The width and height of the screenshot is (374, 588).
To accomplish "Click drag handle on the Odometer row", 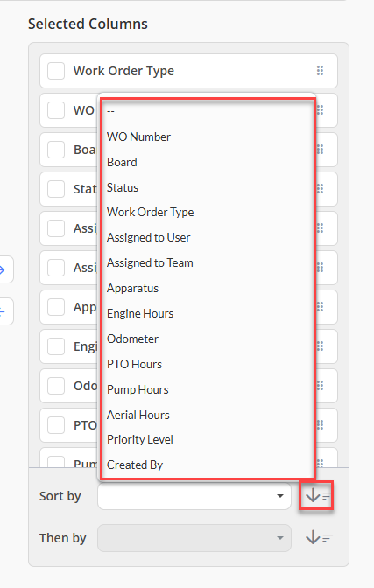I will pos(321,386).
